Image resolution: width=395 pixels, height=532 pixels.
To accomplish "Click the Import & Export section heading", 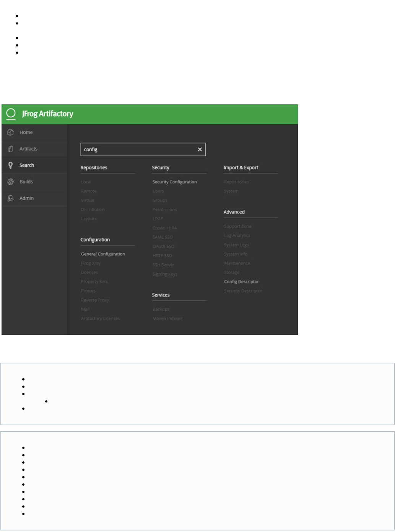I will pyautogui.click(x=241, y=167).
